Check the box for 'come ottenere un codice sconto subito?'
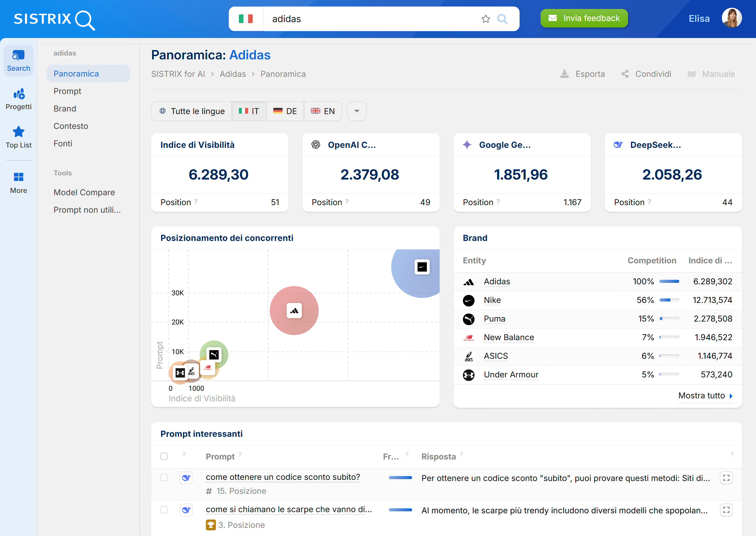This screenshot has height=536, width=756. [x=164, y=478]
